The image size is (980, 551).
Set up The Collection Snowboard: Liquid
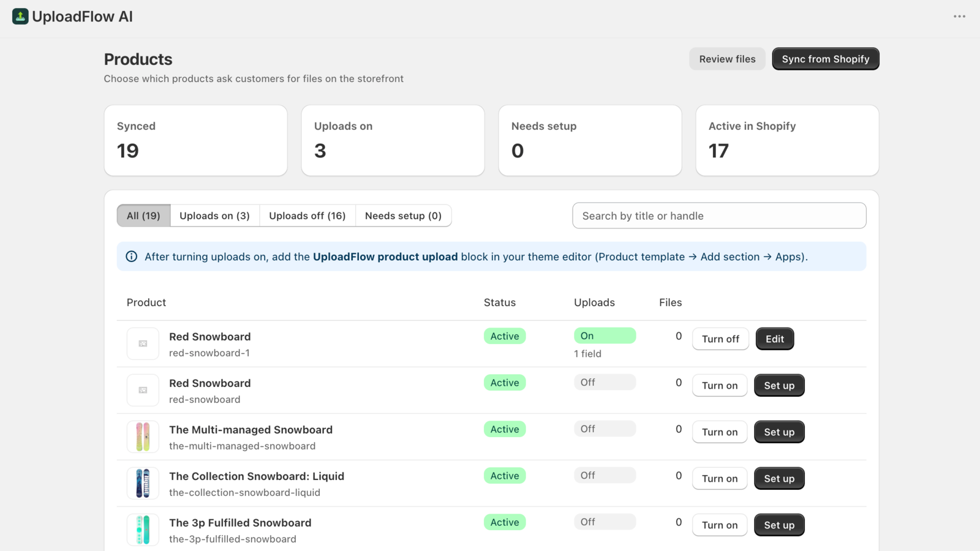tap(779, 478)
